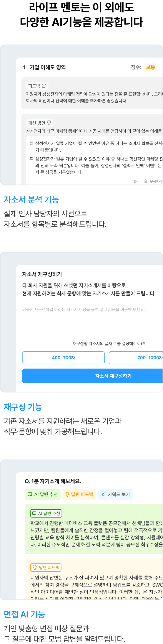Select the 700~1000자 length option

point(136,357)
